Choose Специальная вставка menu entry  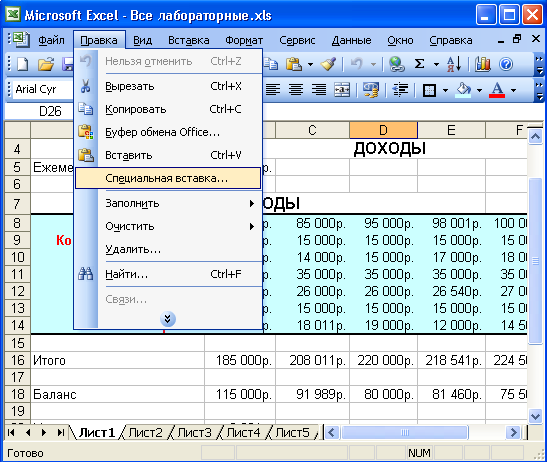pos(168,178)
